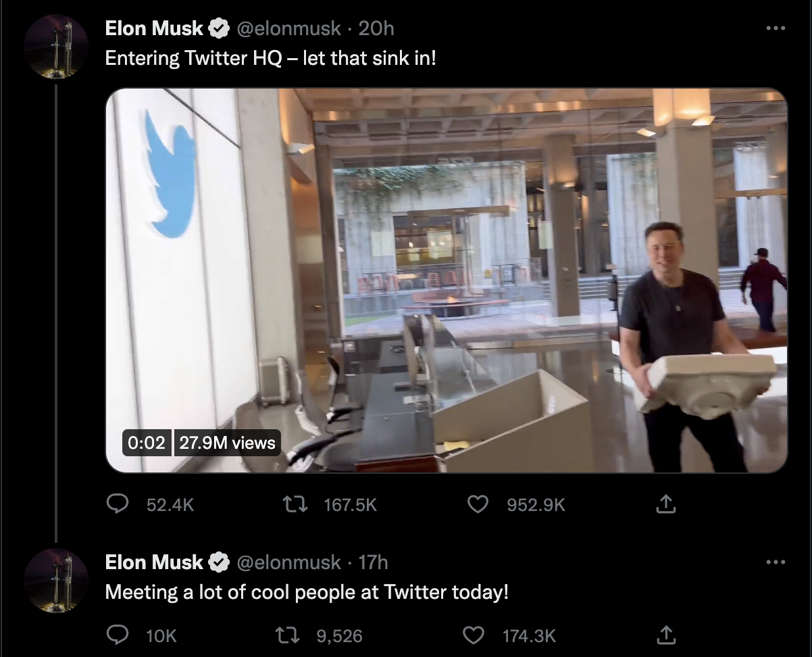Click the retweet icon showing 9,526

287,635
